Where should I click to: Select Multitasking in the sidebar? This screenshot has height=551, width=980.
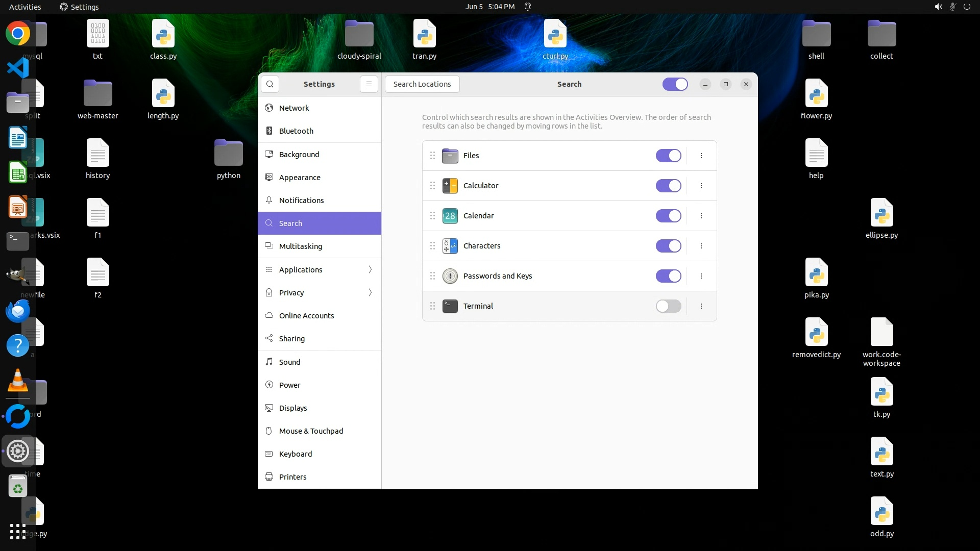tap(301, 246)
